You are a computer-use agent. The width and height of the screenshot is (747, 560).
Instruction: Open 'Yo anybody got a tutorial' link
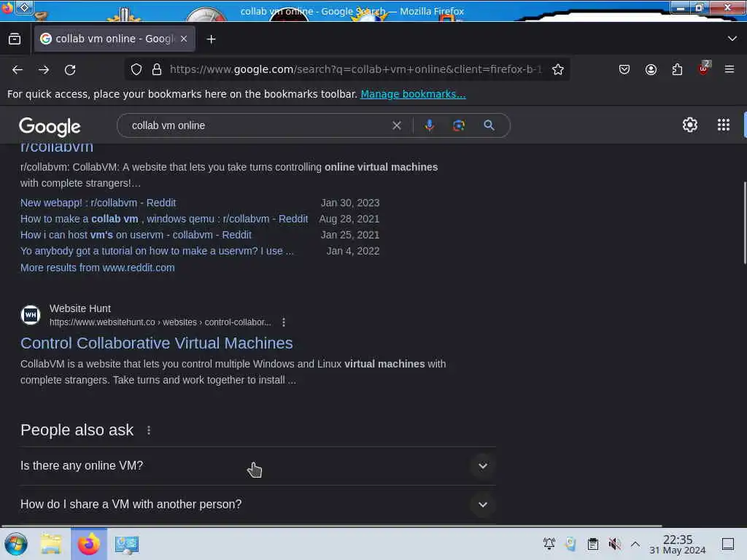coord(157,252)
